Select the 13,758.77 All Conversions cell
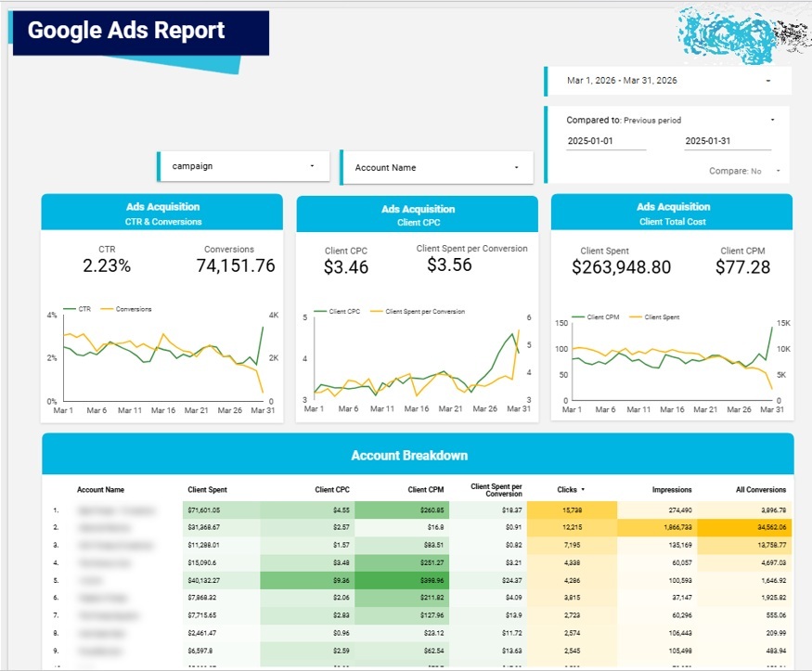This screenshot has height=671, width=812. coord(745,545)
